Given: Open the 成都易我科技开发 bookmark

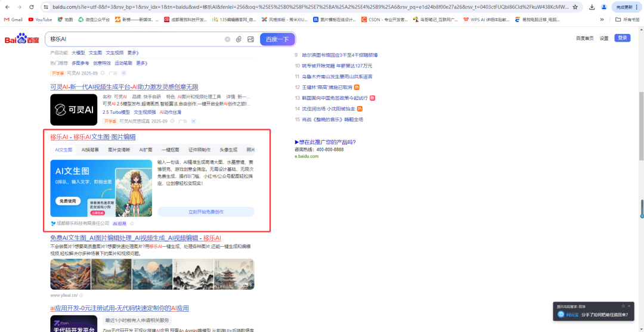Looking at the screenshot, I should coord(185,19).
